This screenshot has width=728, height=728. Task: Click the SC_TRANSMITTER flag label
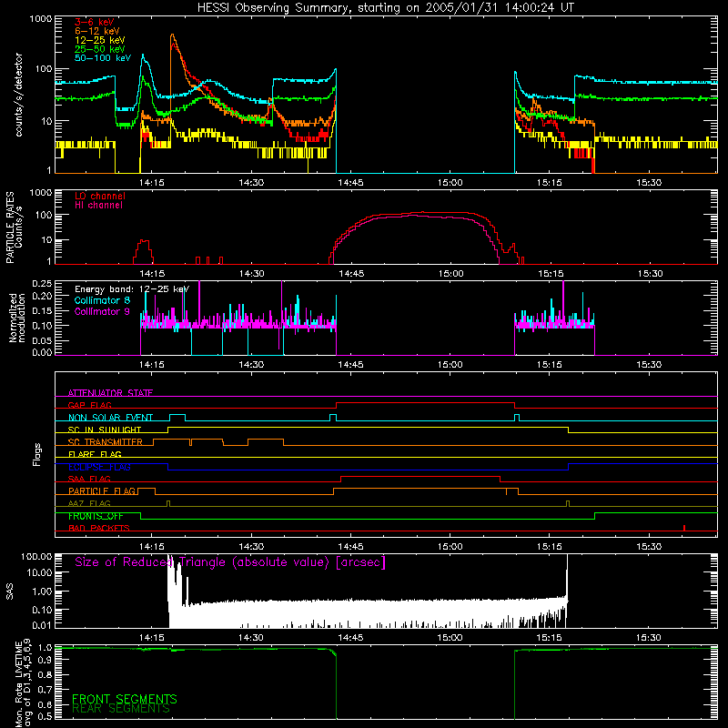point(106,442)
